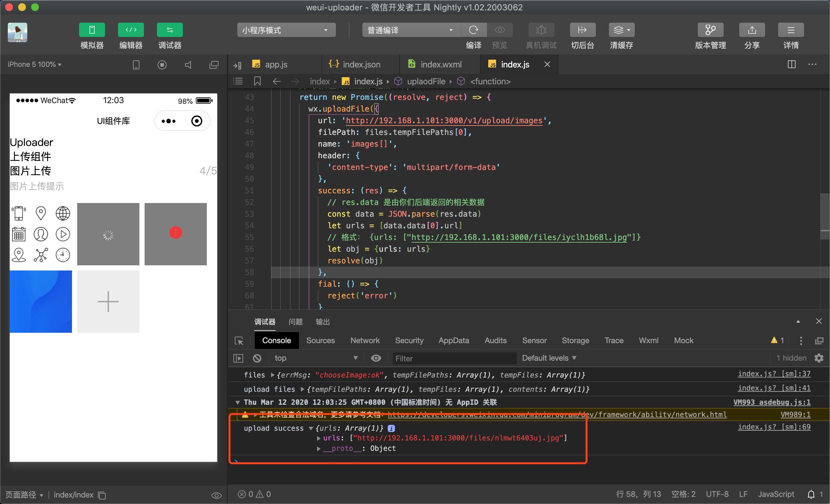
Task: Select the element inspector arrow icon
Action: point(239,341)
